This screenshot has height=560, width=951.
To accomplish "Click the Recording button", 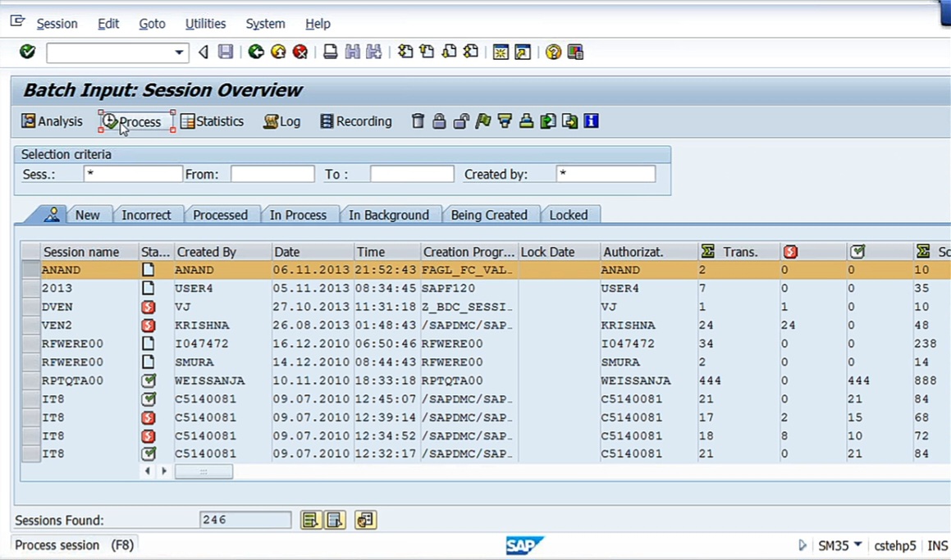I will point(356,121).
